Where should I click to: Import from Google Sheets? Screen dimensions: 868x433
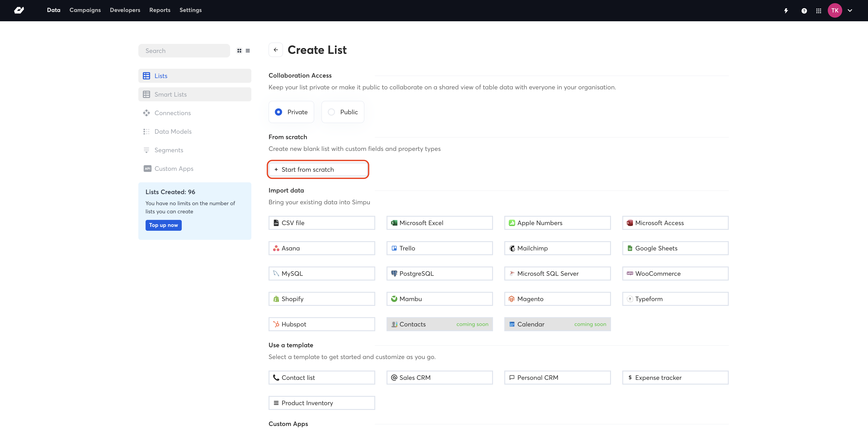(675, 248)
